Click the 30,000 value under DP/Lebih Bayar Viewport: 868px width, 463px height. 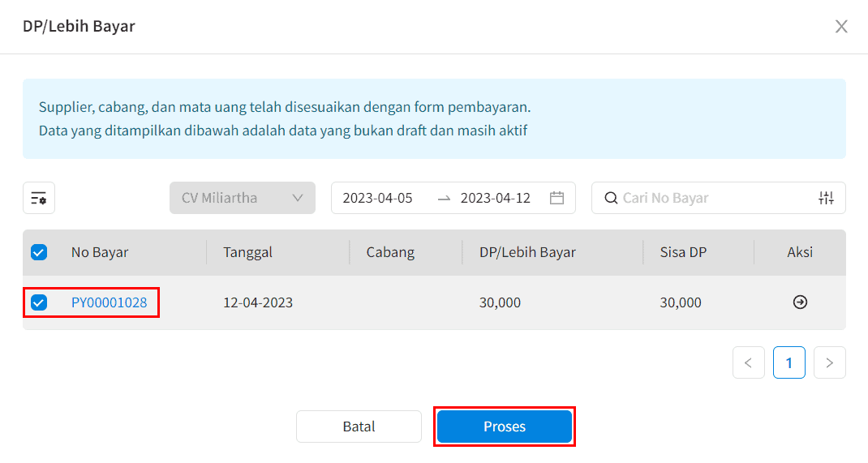500,302
